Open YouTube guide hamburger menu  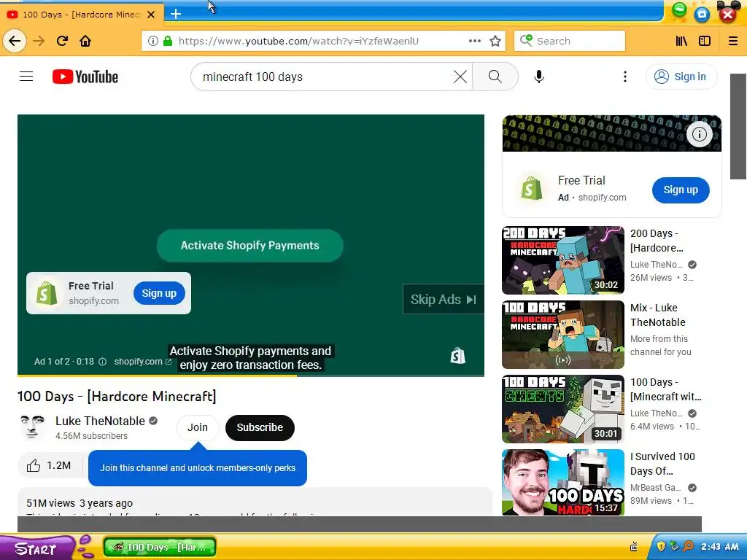26,76
